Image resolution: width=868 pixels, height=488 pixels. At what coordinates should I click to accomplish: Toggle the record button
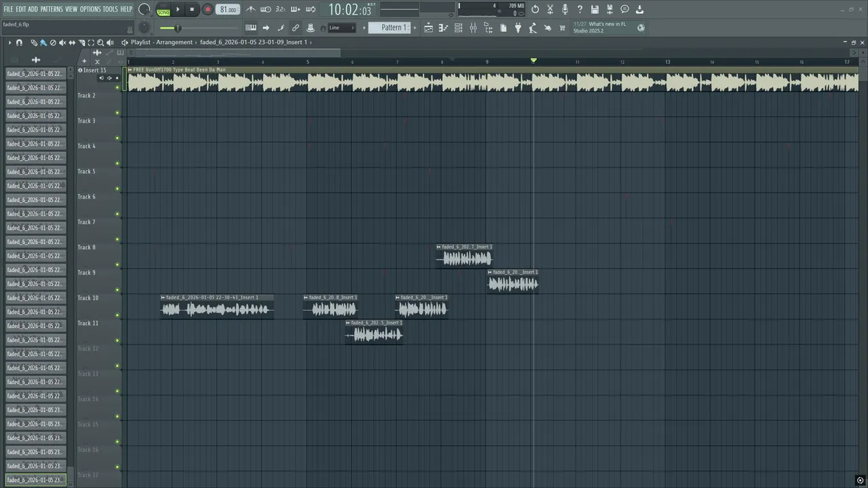208,9
